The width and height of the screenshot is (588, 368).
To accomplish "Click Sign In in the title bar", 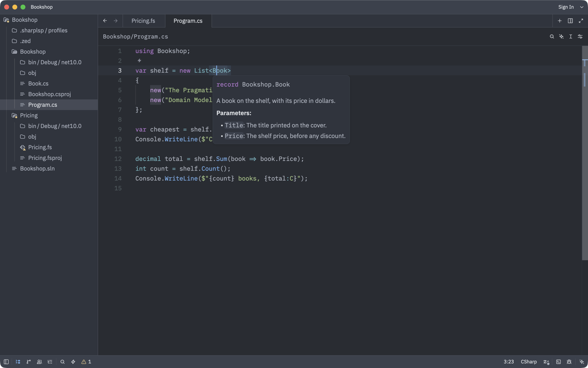I will (x=566, y=7).
